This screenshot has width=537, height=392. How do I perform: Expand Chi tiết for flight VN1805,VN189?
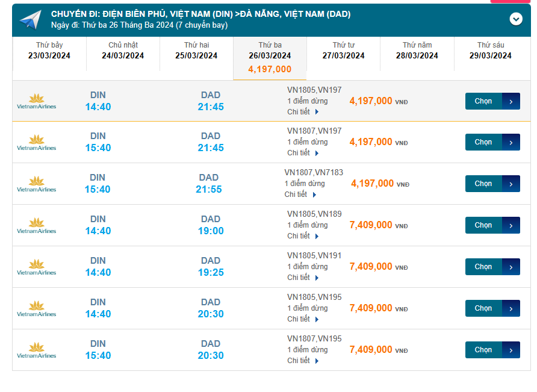(303, 236)
